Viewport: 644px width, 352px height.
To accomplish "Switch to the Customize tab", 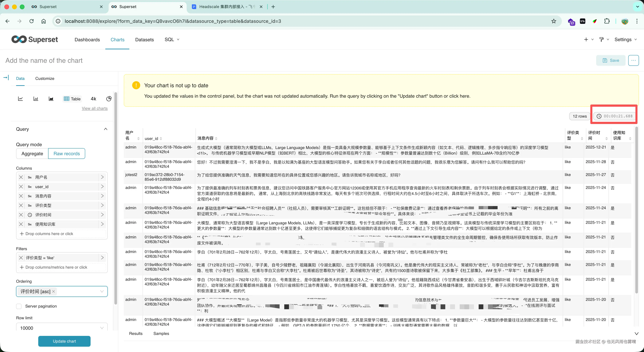I will click(x=44, y=78).
